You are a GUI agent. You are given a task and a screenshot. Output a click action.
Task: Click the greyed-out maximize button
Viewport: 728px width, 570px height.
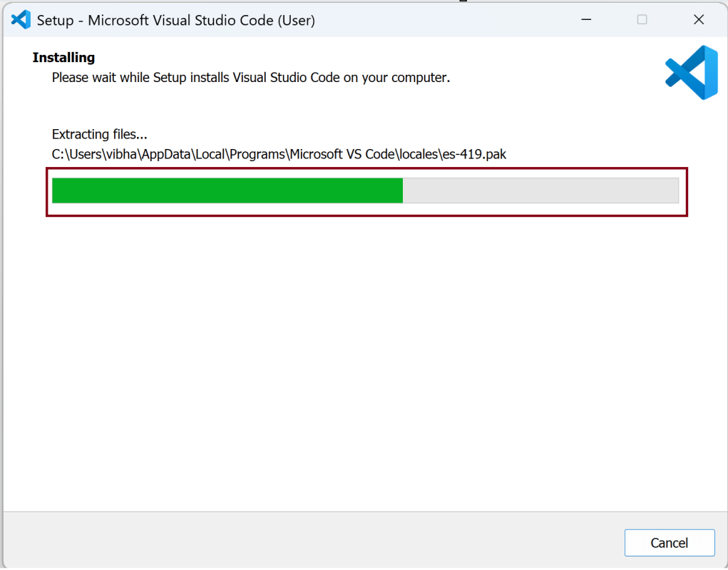[642, 20]
